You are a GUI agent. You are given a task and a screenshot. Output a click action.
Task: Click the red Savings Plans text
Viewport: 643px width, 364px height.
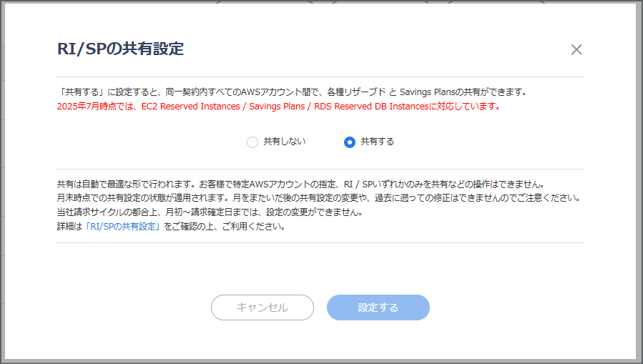pos(277,107)
